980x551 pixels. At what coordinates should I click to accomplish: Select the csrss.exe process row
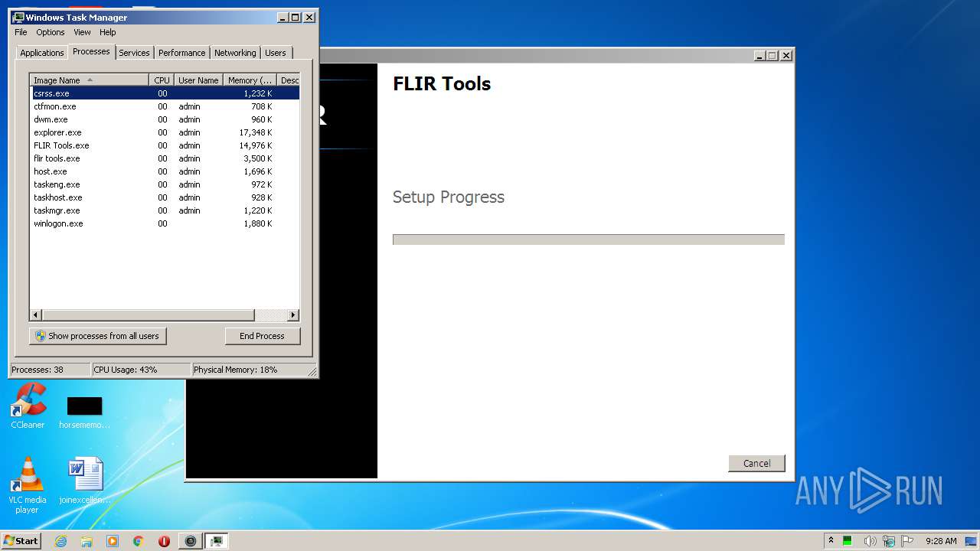pyautogui.click(x=165, y=93)
